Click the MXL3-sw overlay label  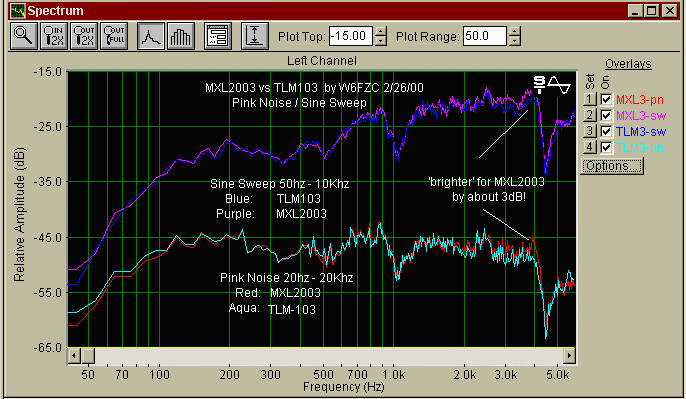[x=641, y=116]
